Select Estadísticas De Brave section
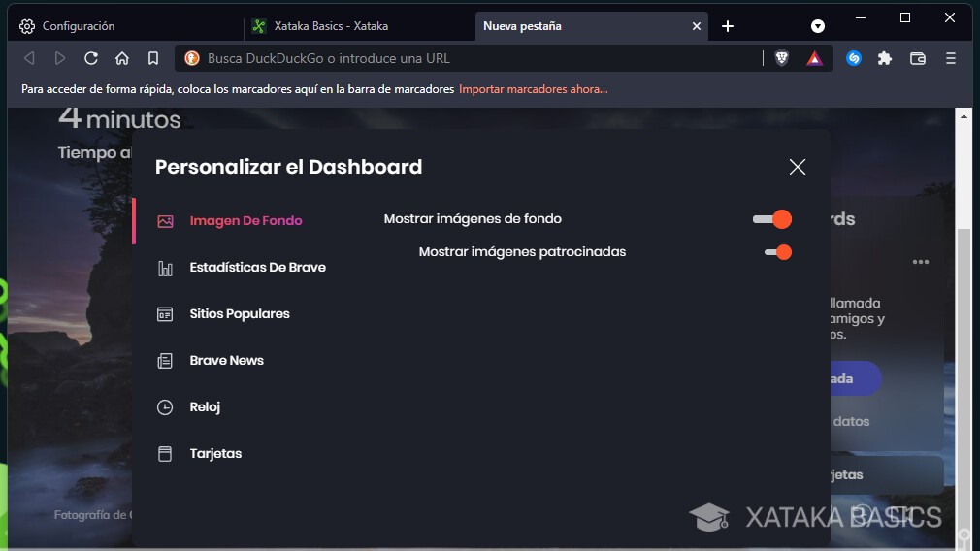980x551 pixels. pyautogui.click(x=257, y=267)
